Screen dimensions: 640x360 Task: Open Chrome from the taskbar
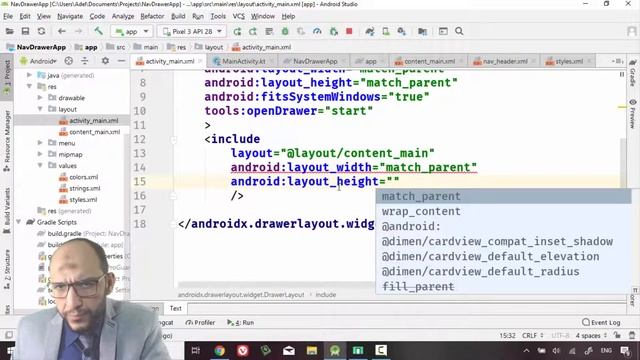coord(219,351)
